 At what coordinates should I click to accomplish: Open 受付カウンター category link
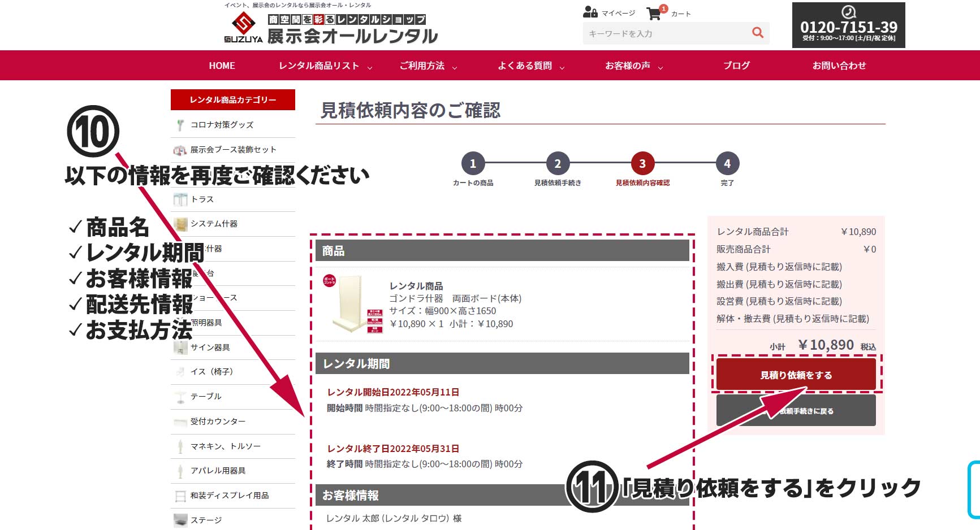pos(218,422)
